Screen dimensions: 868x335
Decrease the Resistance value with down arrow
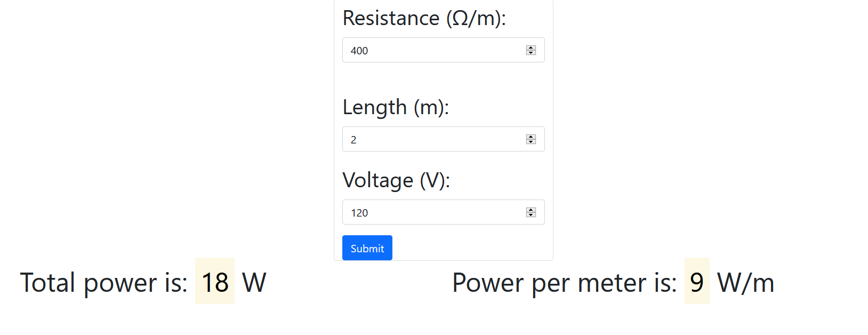pos(531,53)
